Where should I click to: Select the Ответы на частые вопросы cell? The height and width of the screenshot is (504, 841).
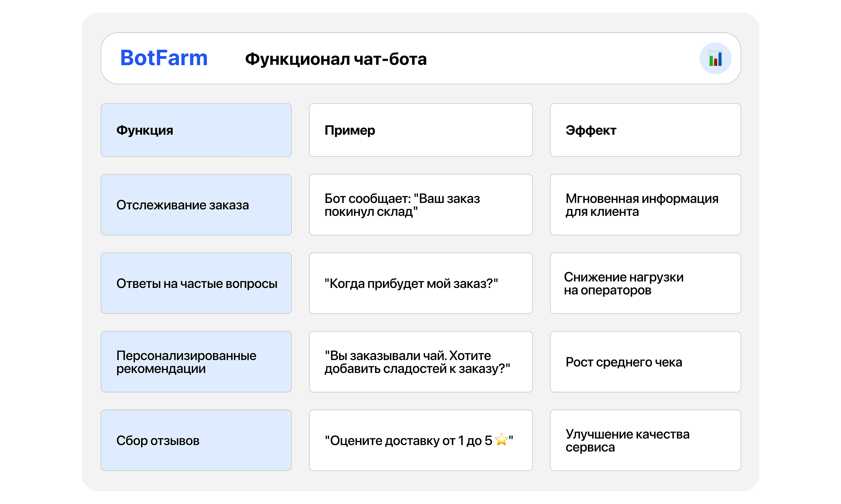tap(196, 283)
